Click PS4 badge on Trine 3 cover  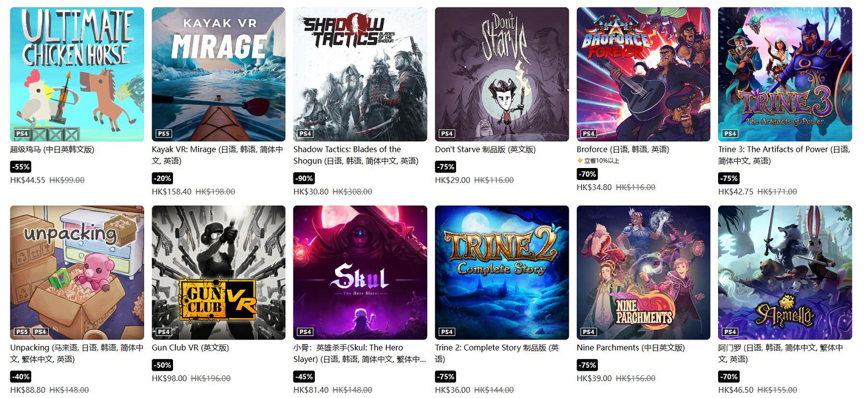pos(730,133)
